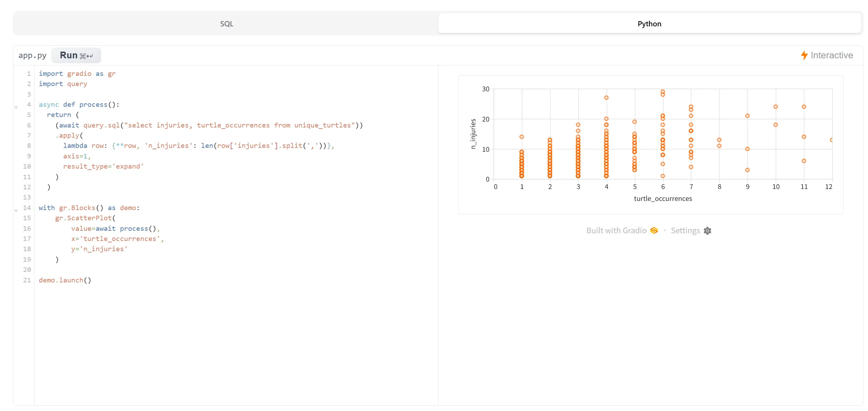Click the n_injuries y-axis label
The height and width of the screenshot is (411, 868).
(473, 134)
